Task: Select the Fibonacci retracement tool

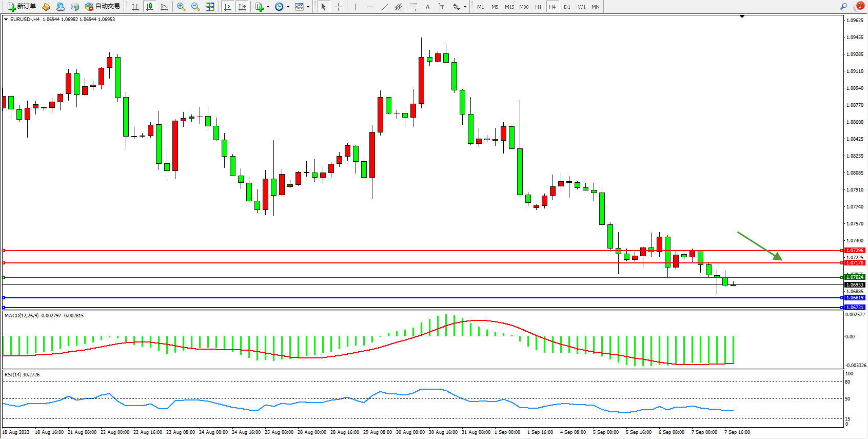Action: [x=413, y=7]
